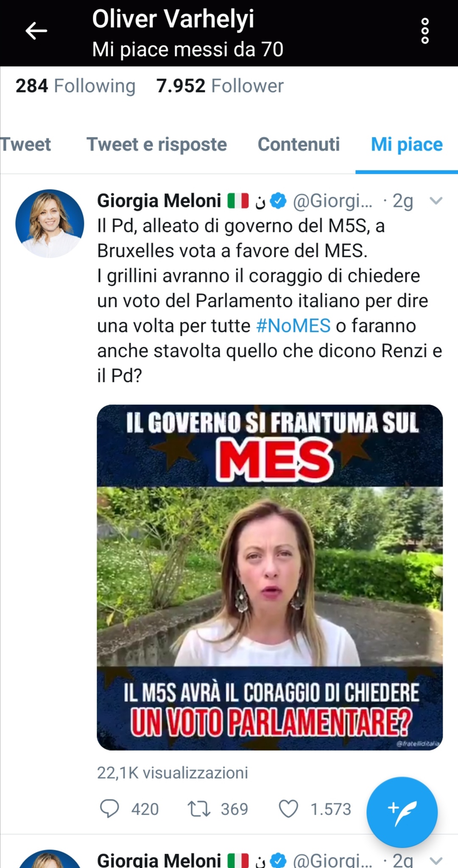
Task: Tap the heart like icon
Action: [x=288, y=808]
